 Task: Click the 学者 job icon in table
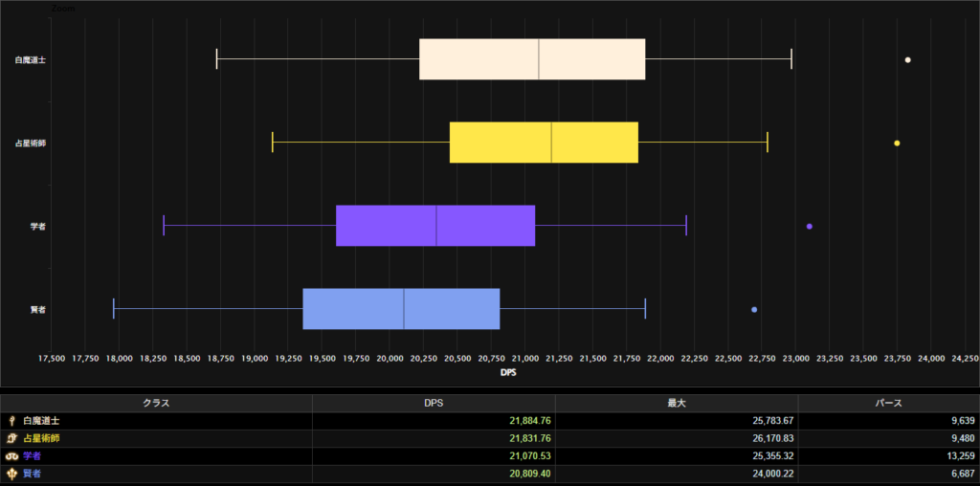pyautogui.click(x=12, y=456)
